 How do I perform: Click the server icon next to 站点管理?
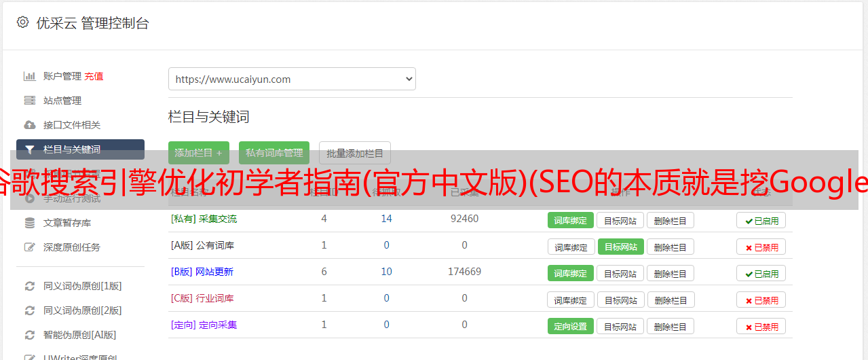point(29,101)
